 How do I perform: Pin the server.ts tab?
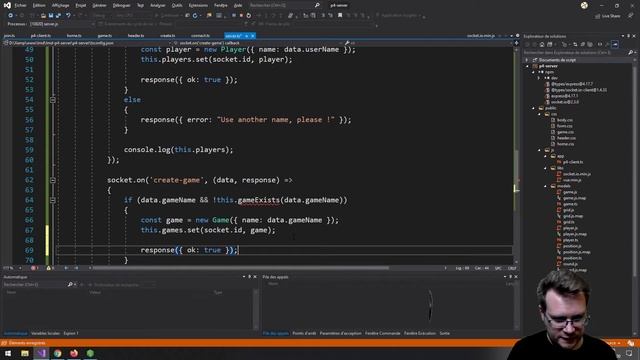click(x=247, y=36)
